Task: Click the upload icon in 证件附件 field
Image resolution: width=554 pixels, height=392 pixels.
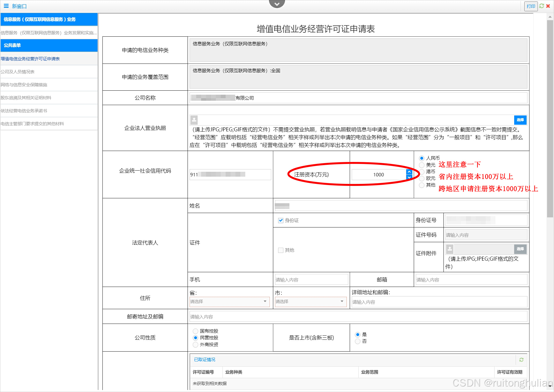Action: (x=450, y=249)
